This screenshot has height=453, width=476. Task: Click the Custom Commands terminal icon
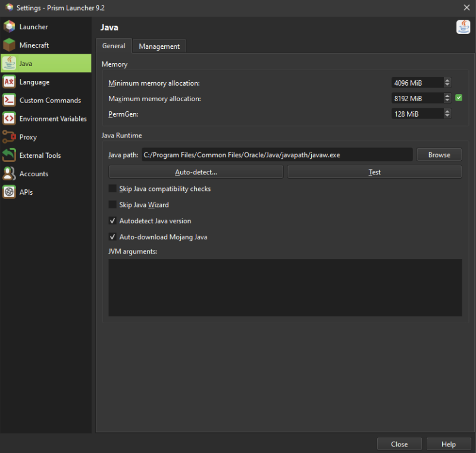coord(9,100)
